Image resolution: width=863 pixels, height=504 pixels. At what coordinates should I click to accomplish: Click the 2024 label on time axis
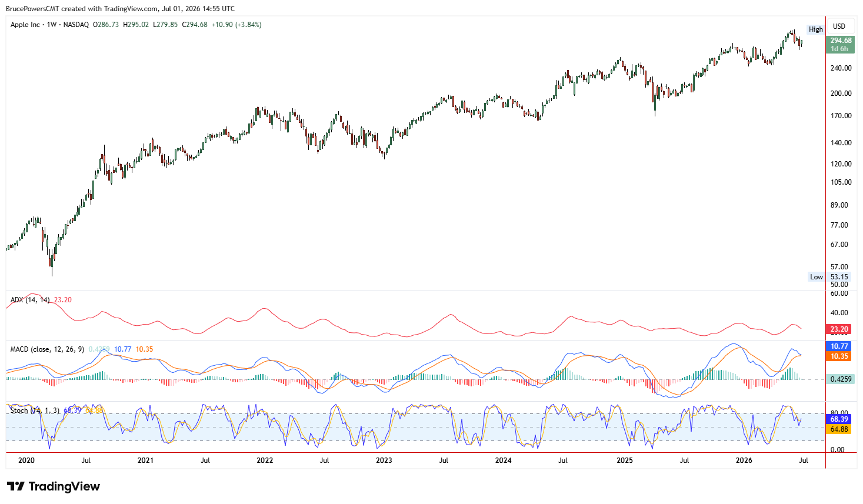(503, 460)
